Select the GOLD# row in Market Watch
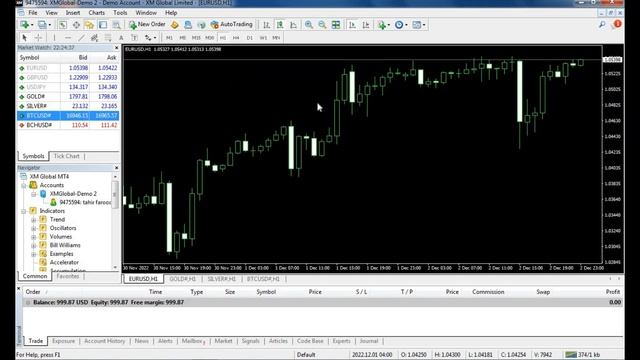Image resolution: width=640 pixels, height=360 pixels. click(x=68, y=97)
